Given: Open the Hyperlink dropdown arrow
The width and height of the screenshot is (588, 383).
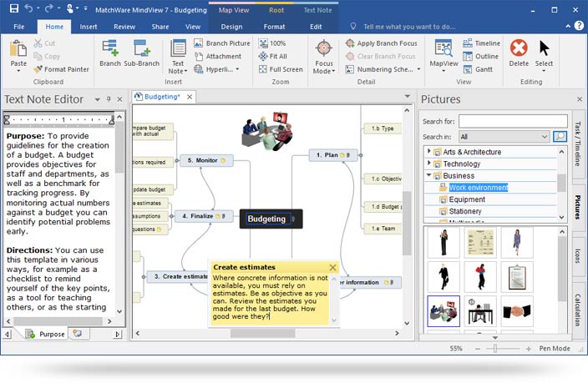Looking at the screenshot, I should click(237, 69).
